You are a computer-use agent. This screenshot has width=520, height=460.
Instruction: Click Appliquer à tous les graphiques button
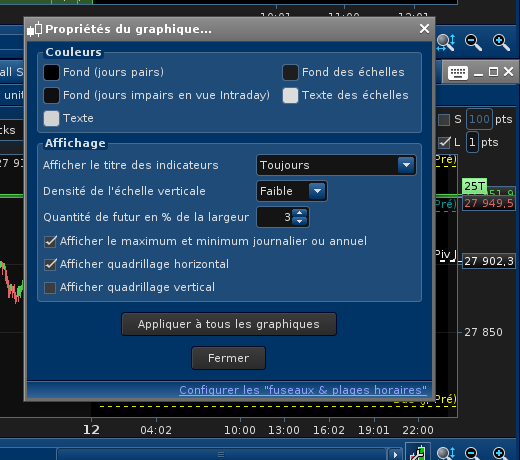(229, 324)
